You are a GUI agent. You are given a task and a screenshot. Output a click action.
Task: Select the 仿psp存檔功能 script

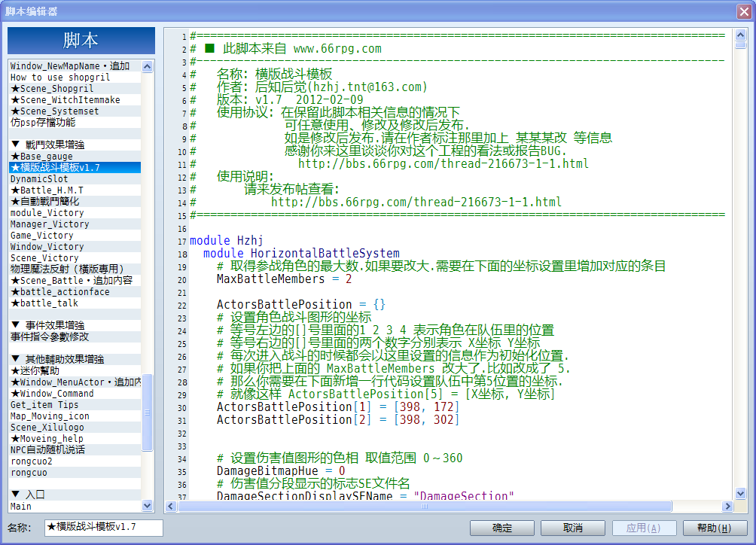click(75, 123)
